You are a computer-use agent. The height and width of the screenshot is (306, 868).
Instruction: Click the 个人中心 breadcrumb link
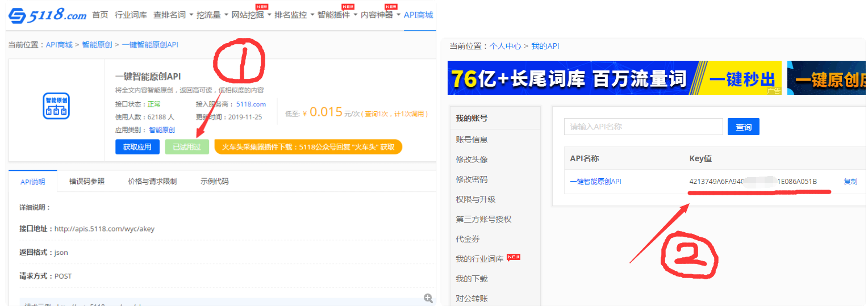(506, 46)
